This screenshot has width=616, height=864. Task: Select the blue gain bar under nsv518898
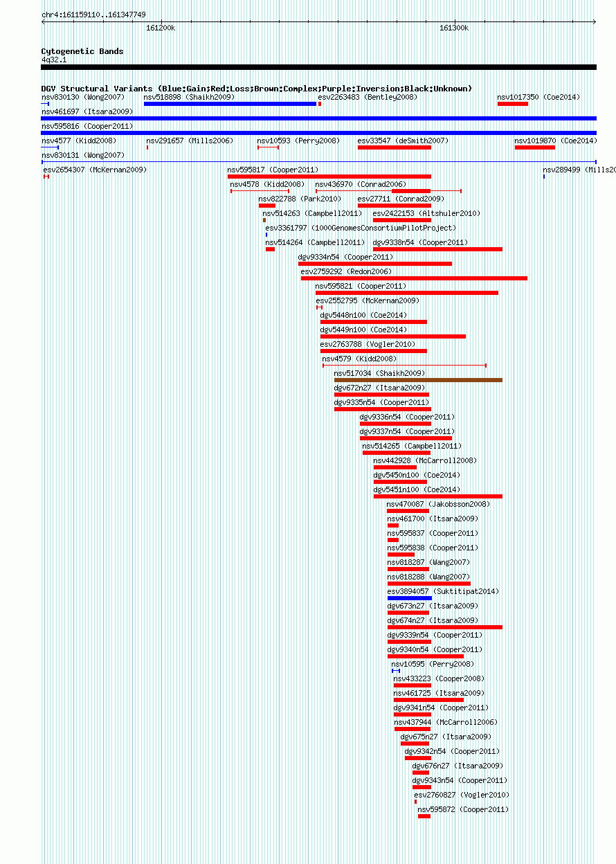click(x=230, y=104)
